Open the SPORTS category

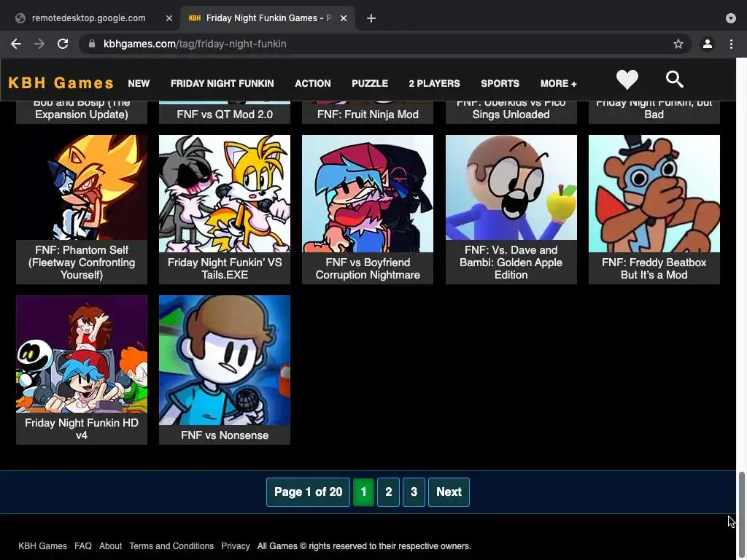pyautogui.click(x=500, y=83)
